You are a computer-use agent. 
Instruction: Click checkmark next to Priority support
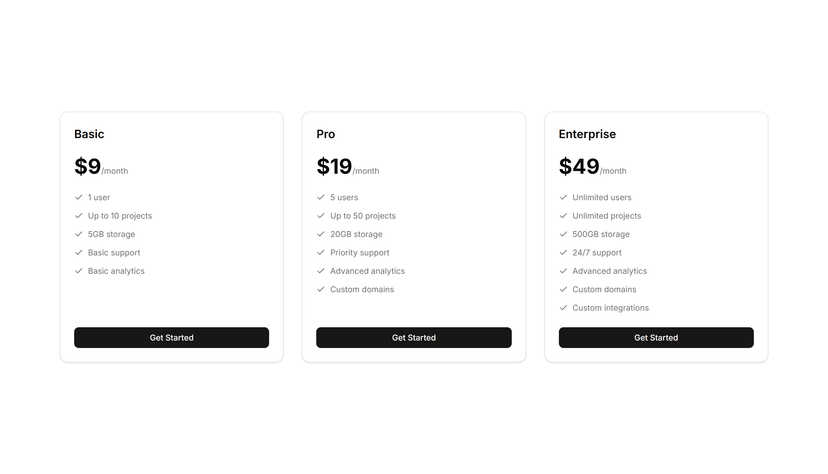(x=321, y=253)
